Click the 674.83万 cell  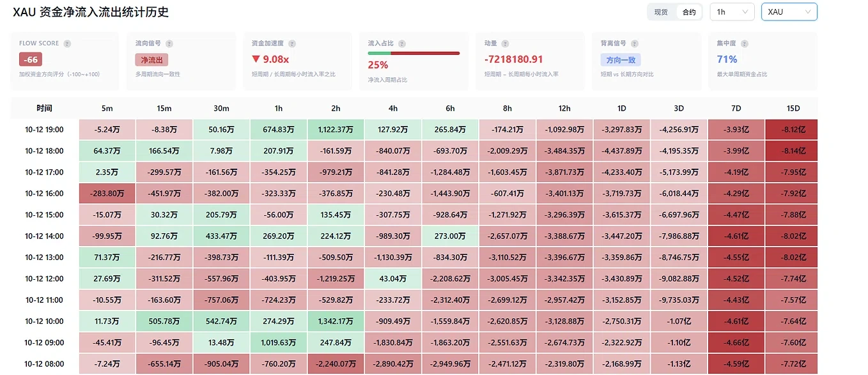(279, 130)
